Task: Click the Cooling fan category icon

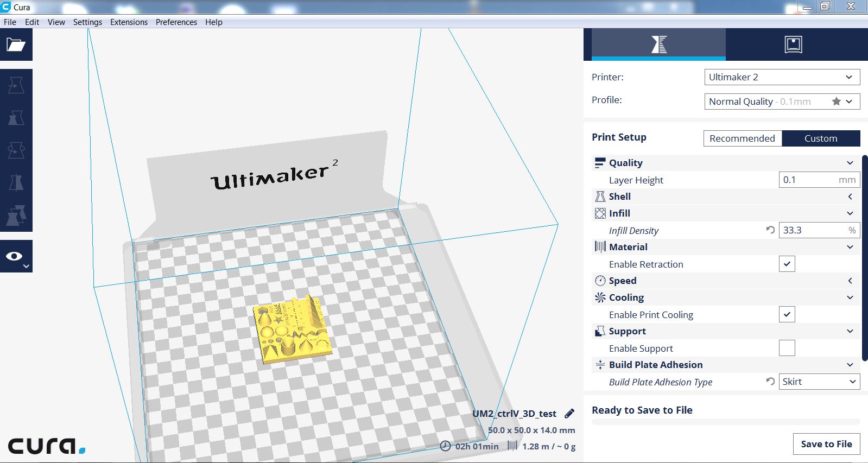Action: click(x=600, y=297)
